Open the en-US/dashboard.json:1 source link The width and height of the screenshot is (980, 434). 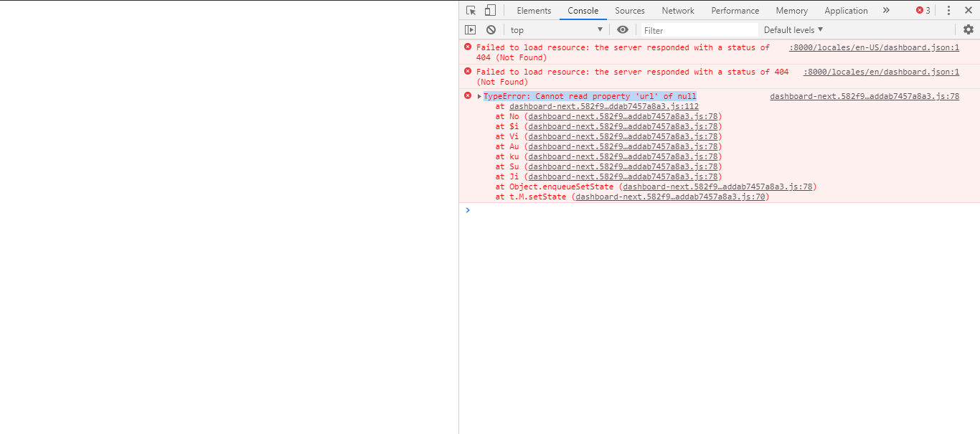click(x=875, y=47)
